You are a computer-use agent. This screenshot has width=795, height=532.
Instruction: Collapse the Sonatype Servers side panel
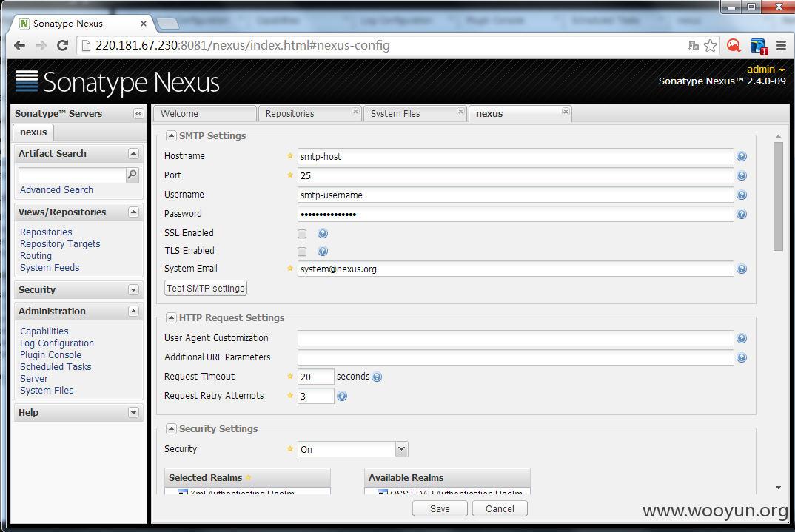(x=138, y=113)
